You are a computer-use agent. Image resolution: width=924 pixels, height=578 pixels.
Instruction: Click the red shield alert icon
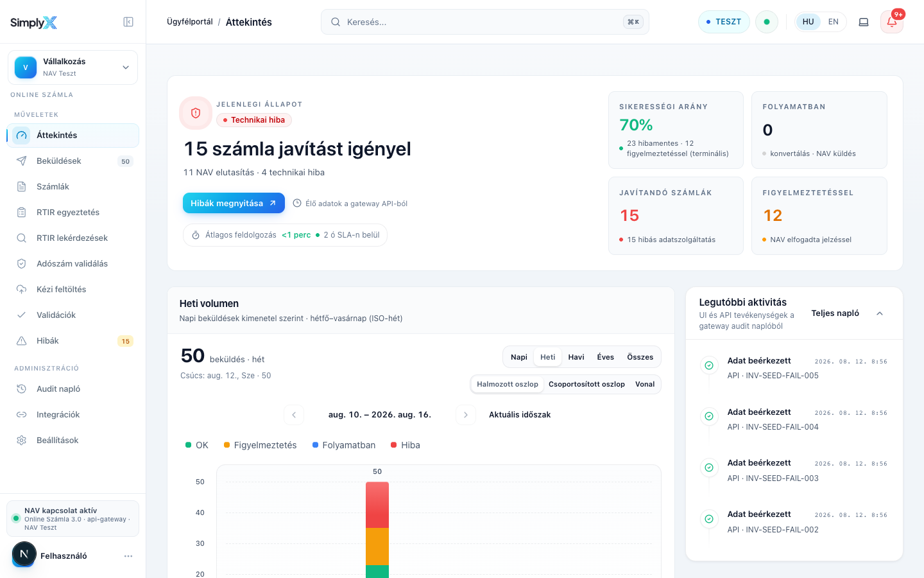coord(196,113)
